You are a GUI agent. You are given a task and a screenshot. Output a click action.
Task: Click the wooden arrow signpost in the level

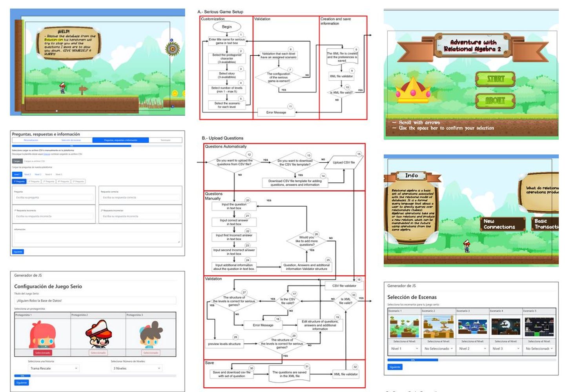point(82,90)
